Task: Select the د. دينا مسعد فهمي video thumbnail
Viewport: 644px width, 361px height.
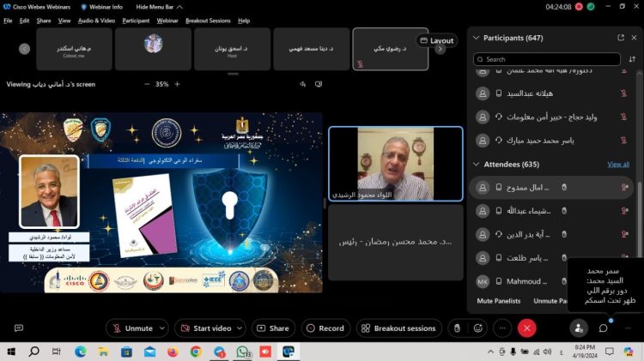Action: [x=312, y=49]
